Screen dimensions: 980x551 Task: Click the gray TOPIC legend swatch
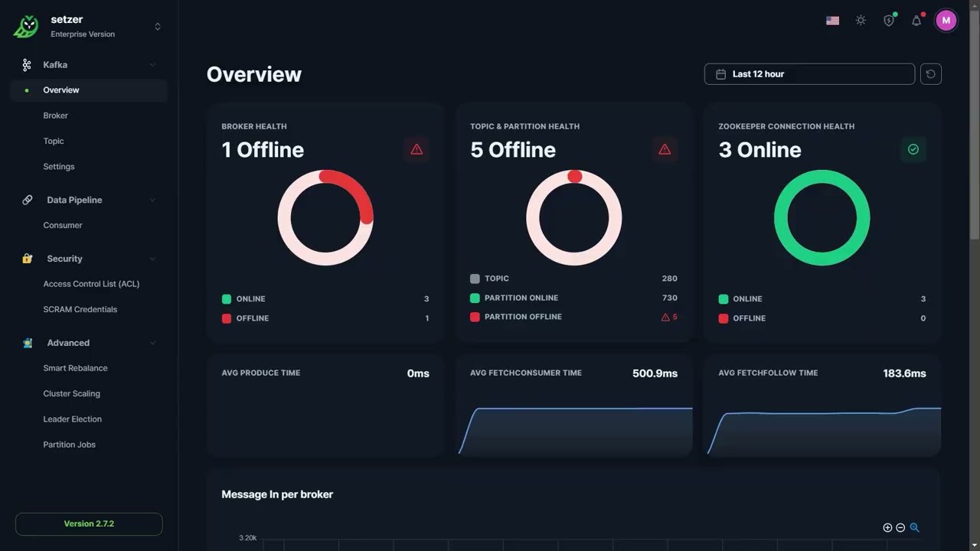click(x=475, y=279)
